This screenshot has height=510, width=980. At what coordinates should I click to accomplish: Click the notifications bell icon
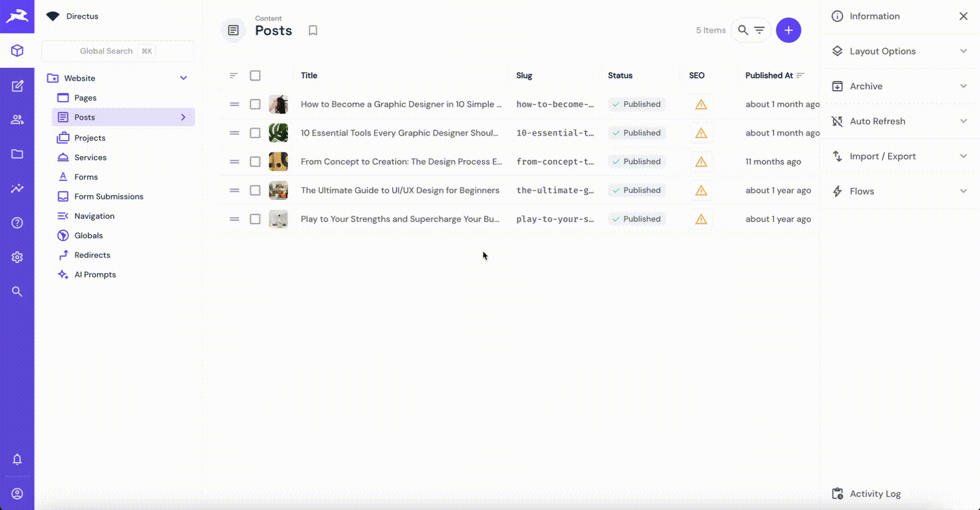[x=17, y=459]
